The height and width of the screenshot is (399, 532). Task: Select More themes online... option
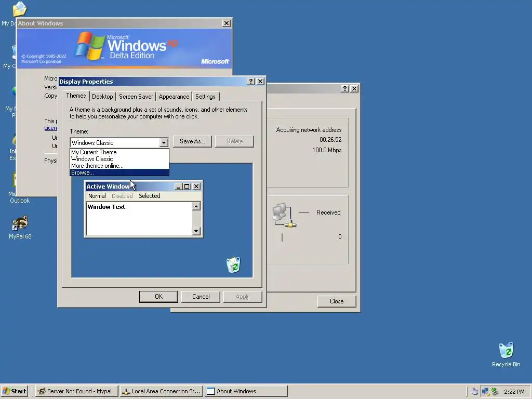point(119,166)
